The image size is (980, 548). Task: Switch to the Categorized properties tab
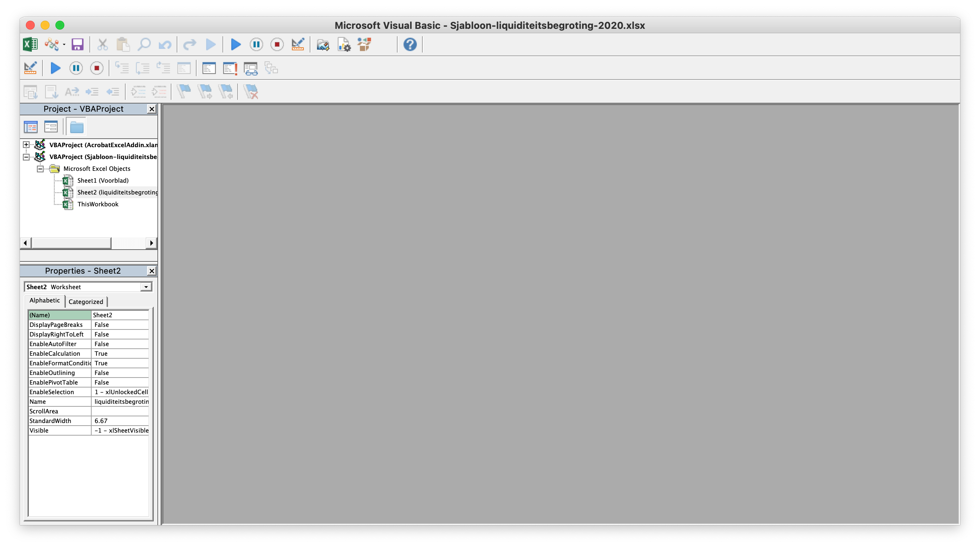tap(86, 301)
